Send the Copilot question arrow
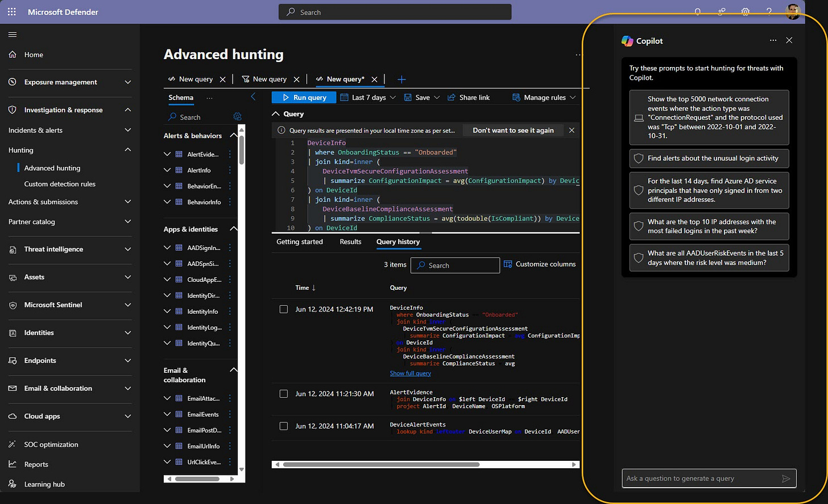This screenshot has height=504, width=828. (x=786, y=478)
